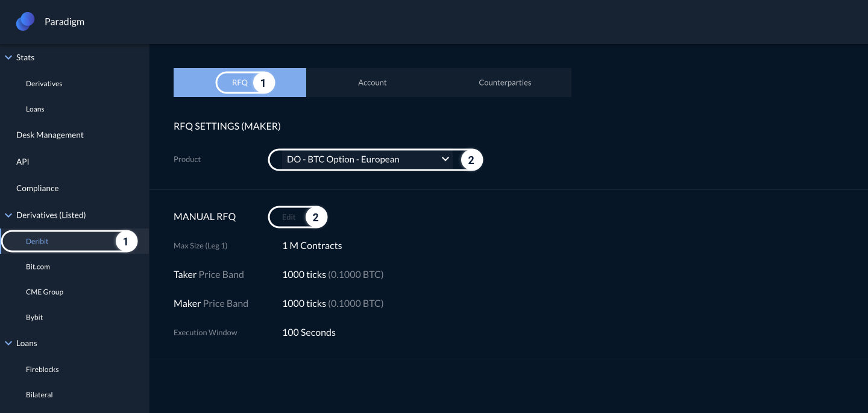Collapse the Loans section chevron
868x413 pixels.
click(8, 343)
